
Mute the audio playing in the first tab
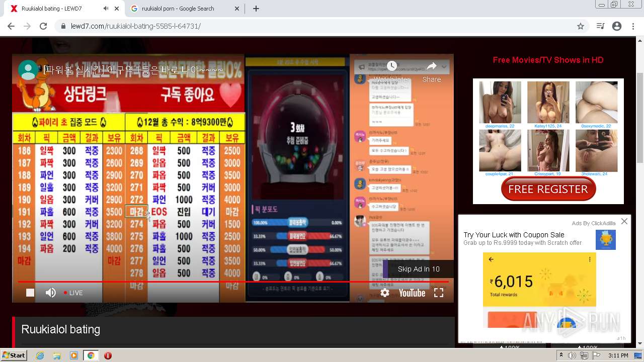106,9
